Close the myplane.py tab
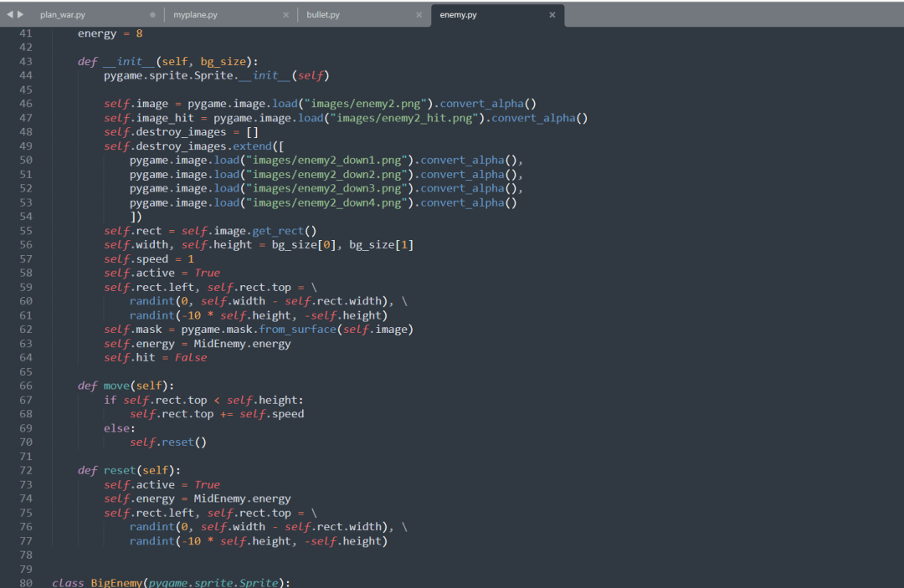The width and height of the screenshot is (904, 588). [x=285, y=14]
